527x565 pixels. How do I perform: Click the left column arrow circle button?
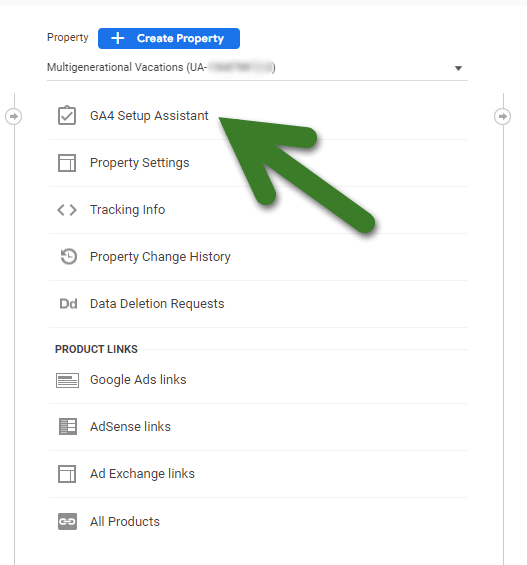pos(14,116)
